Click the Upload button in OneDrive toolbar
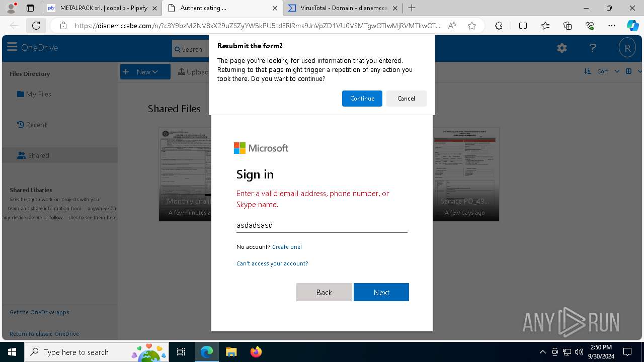 (194, 72)
